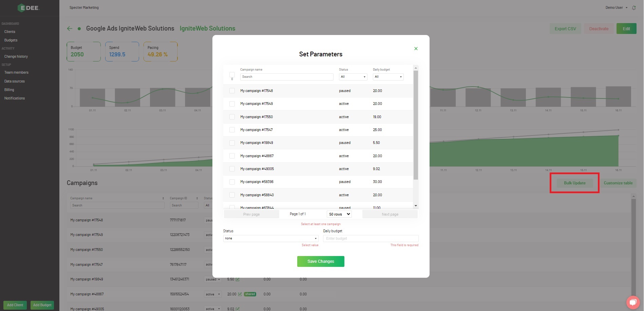Check My campaign #58840 in dialog
Screen dimensions: 644x311
tap(232, 195)
